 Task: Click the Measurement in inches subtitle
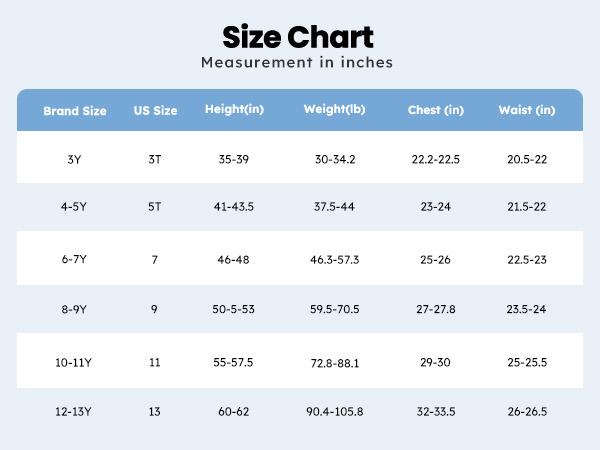click(297, 63)
